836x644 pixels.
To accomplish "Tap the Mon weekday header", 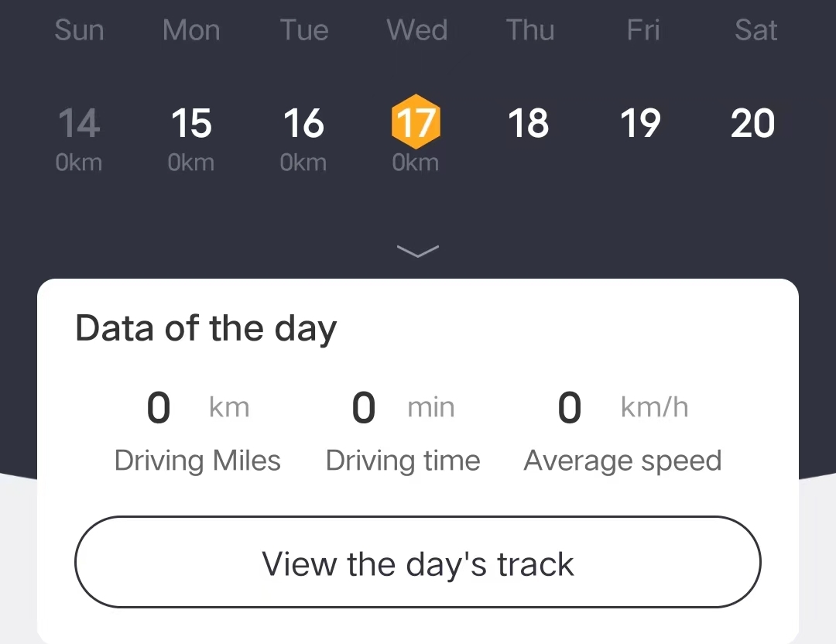I will pos(191,30).
